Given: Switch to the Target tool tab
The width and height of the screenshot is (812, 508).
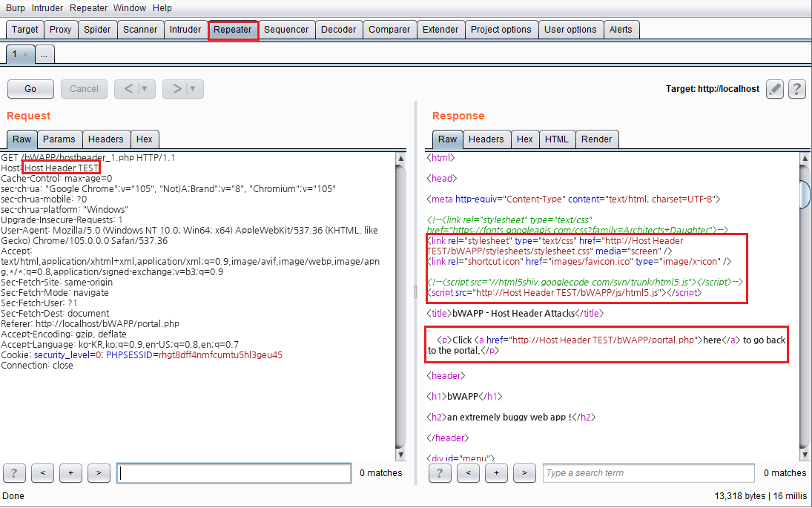Looking at the screenshot, I should pyautogui.click(x=25, y=30).
